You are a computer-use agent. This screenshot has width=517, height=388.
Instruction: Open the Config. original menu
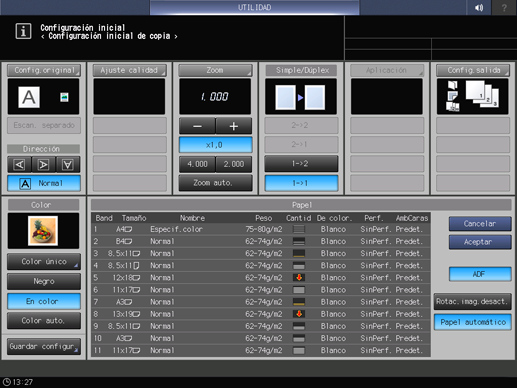[44, 70]
